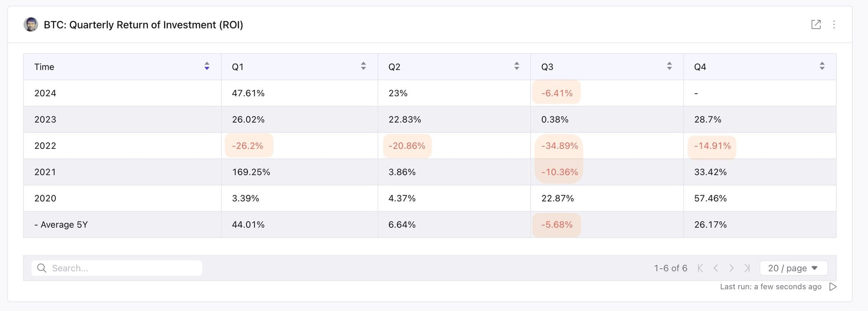The width and height of the screenshot is (868, 311).
Task: Jump to the first page
Action: coord(700,268)
